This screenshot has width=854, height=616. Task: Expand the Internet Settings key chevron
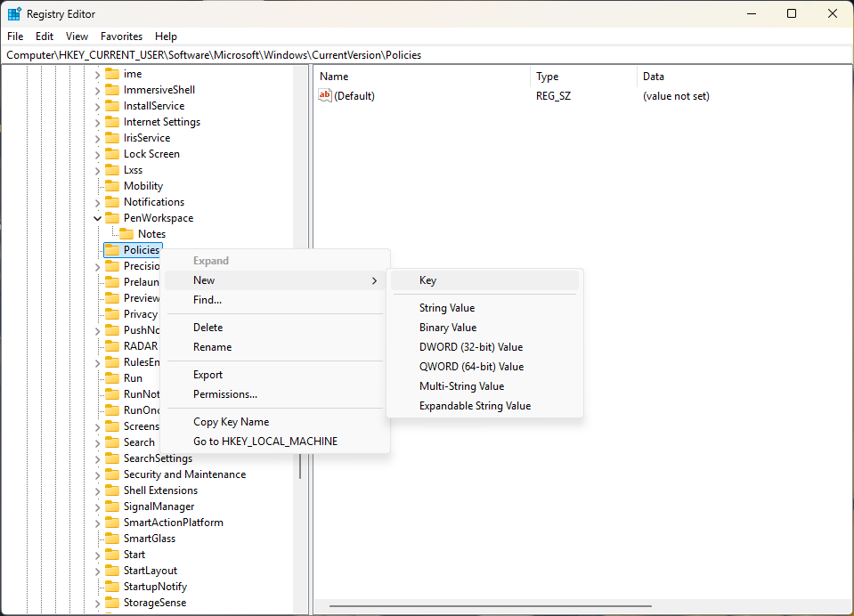[97, 121]
